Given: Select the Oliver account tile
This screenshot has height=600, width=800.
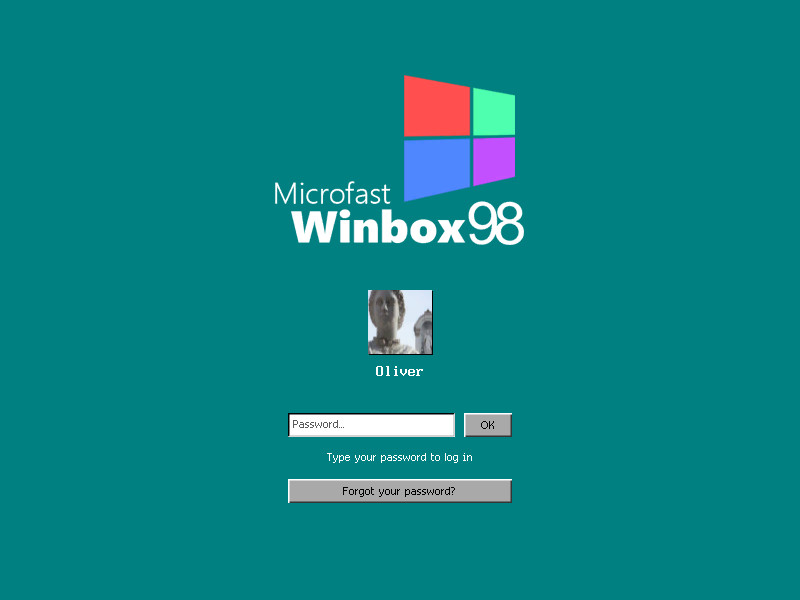Looking at the screenshot, I should [399, 330].
